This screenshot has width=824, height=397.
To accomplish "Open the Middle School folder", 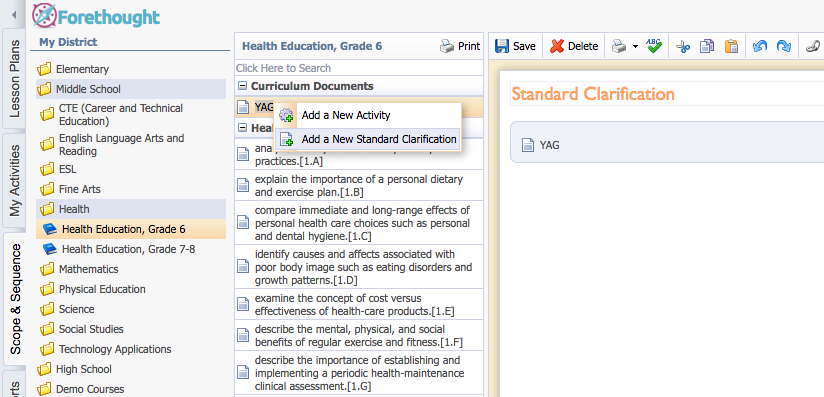I will pyautogui.click(x=131, y=89).
